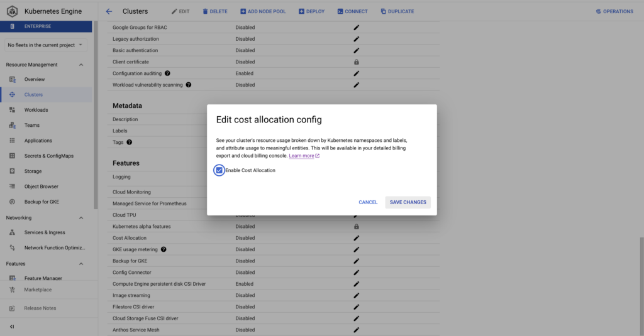Edit Image streaming setting
Viewport: 644px width, 336px height.
[356, 295]
